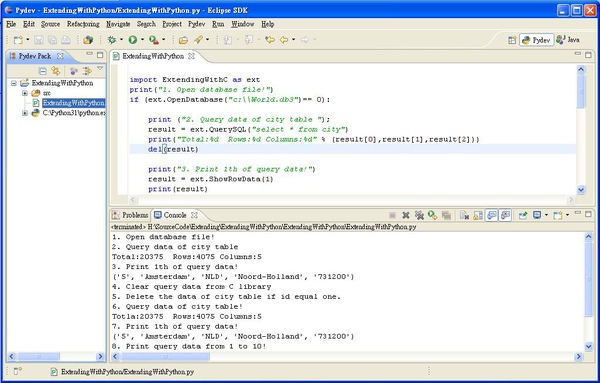This screenshot has height=383, width=600.
Task: Click the Save icon in toolbar
Action: coord(39,40)
